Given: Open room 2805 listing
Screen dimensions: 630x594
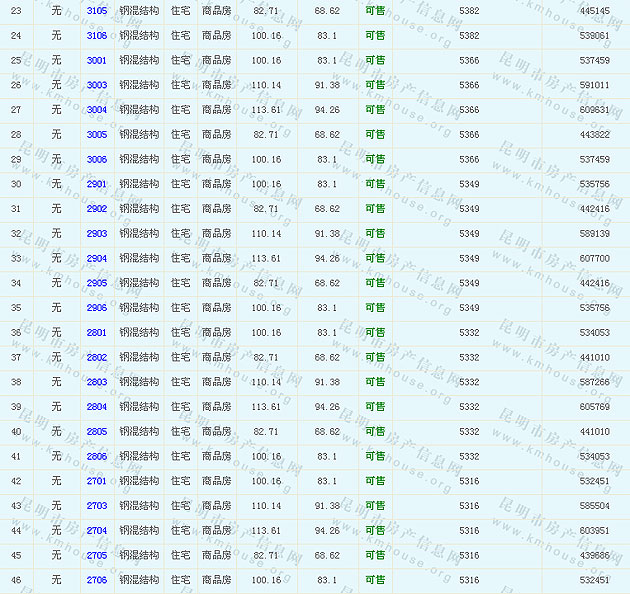Looking at the screenshot, I should (x=97, y=431).
